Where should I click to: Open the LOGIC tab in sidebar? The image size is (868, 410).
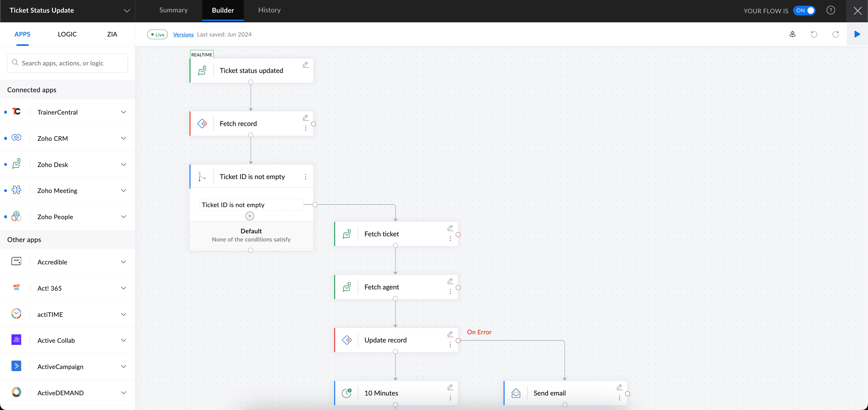pos(67,34)
